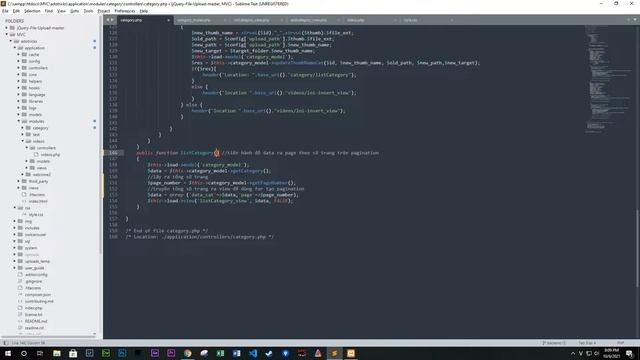Close the category.php tab
Viewport: 640px width, 360px height.
tap(168, 20)
